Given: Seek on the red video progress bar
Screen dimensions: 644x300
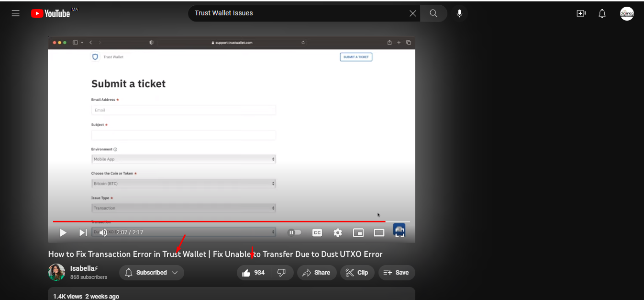Looking at the screenshot, I should point(232,221).
